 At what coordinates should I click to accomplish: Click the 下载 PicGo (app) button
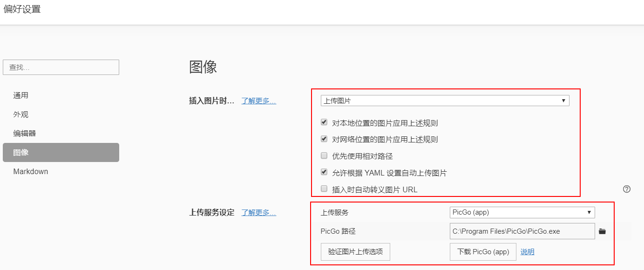pos(483,252)
